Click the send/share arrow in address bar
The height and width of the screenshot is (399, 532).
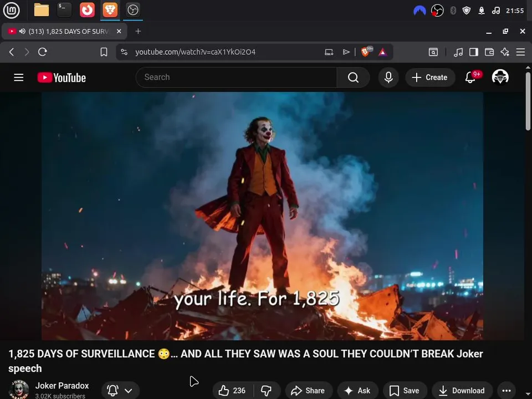[x=346, y=52]
